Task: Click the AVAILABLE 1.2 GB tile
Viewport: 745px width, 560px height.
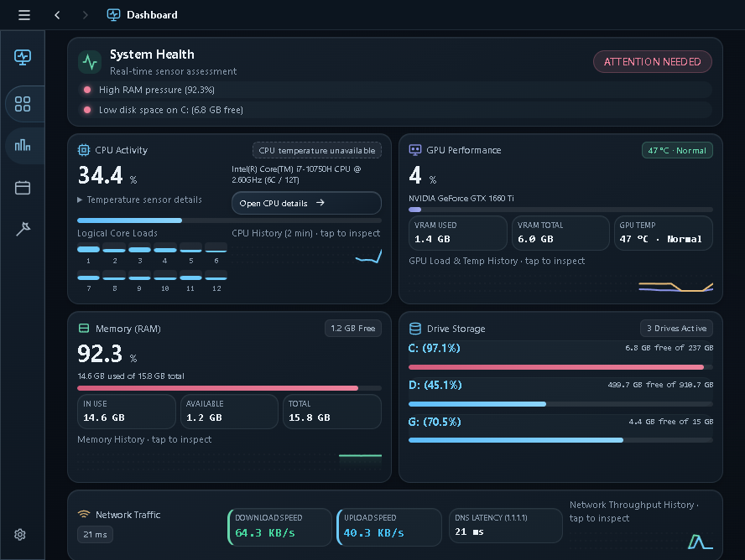Action: 230,412
